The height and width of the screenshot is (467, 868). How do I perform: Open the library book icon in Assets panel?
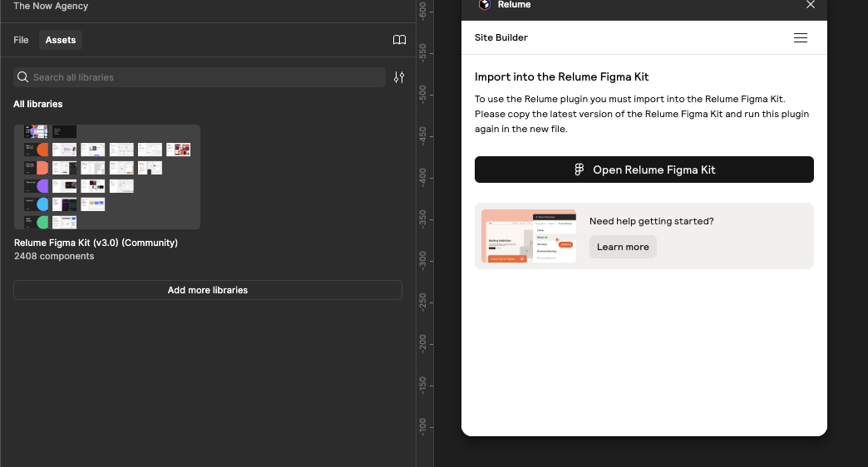point(399,40)
